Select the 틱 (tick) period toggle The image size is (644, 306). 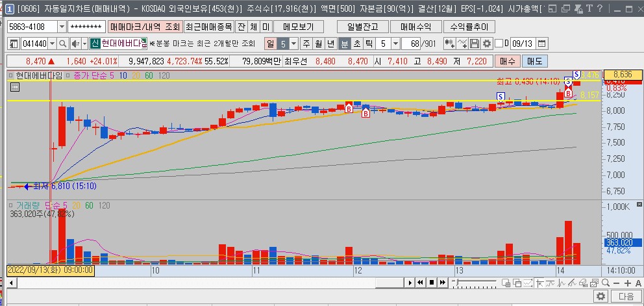click(369, 44)
